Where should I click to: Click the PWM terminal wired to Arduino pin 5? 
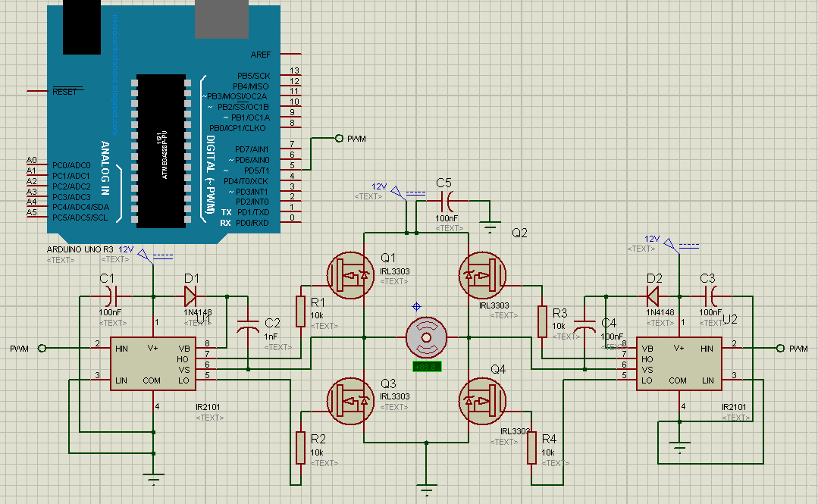coord(339,138)
